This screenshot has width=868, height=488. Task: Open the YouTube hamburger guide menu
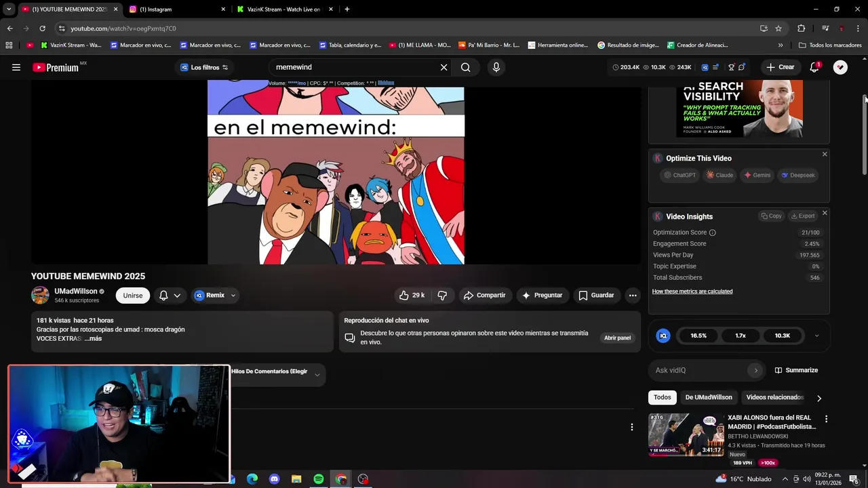pos(16,67)
